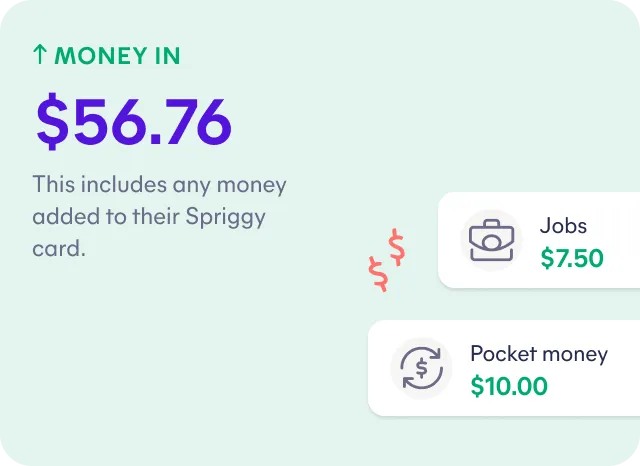Click the $56.76 total amount
This screenshot has width=640, height=466.
(133, 122)
